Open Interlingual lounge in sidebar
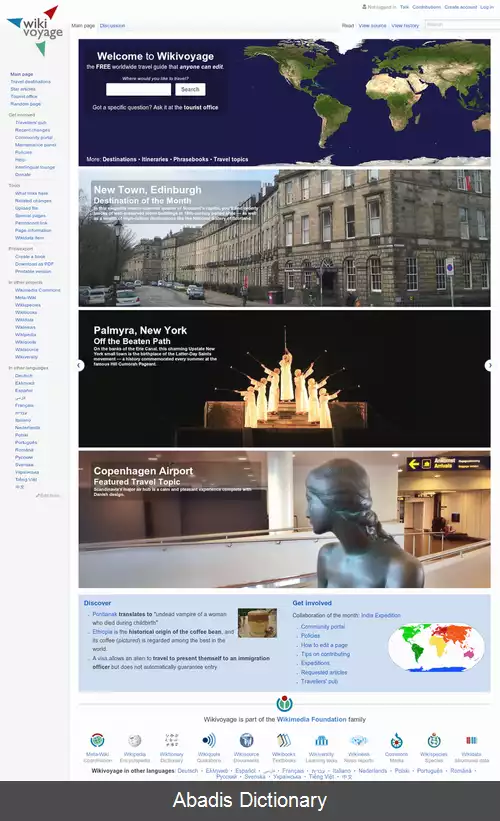Image resolution: width=500 pixels, height=821 pixels. coord(35,167)
